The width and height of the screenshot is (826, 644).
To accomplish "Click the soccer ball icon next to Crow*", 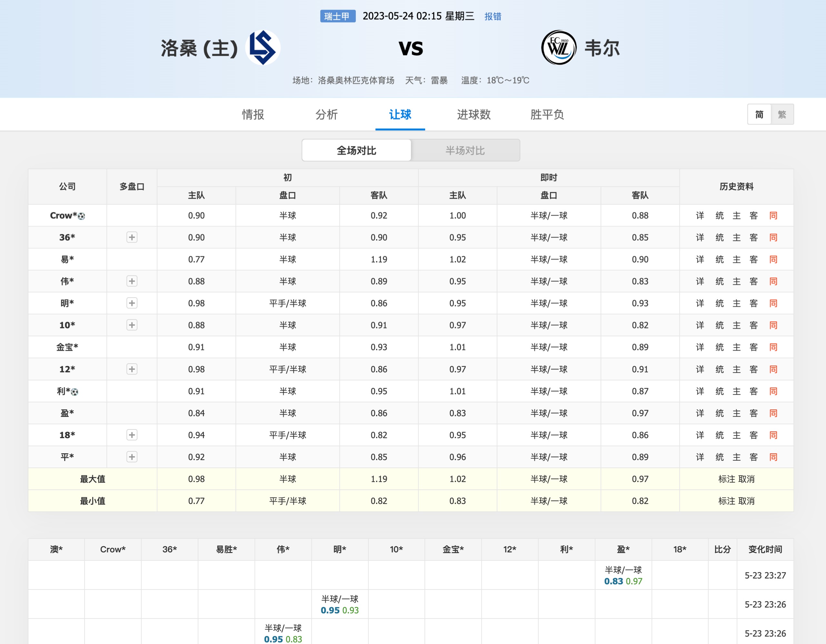I will click(81, 216).
